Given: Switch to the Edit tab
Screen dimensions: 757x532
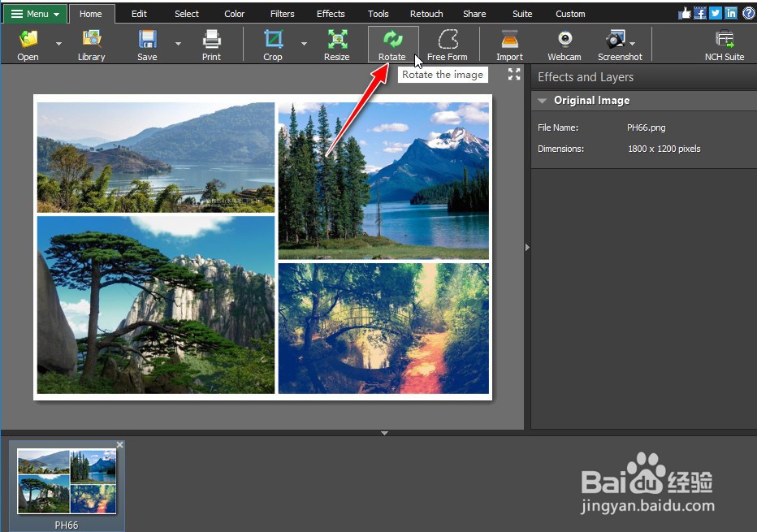Looking at the screenshot, I should 139,14.
